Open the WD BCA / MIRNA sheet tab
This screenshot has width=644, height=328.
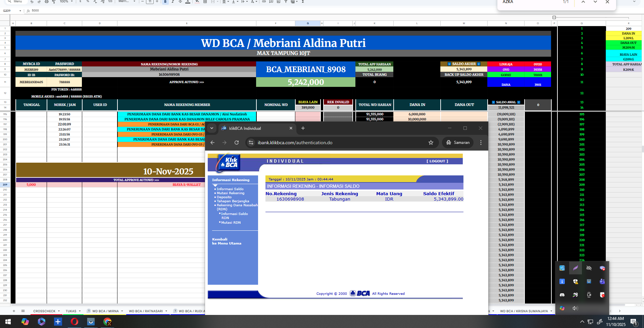coord(105,311)
